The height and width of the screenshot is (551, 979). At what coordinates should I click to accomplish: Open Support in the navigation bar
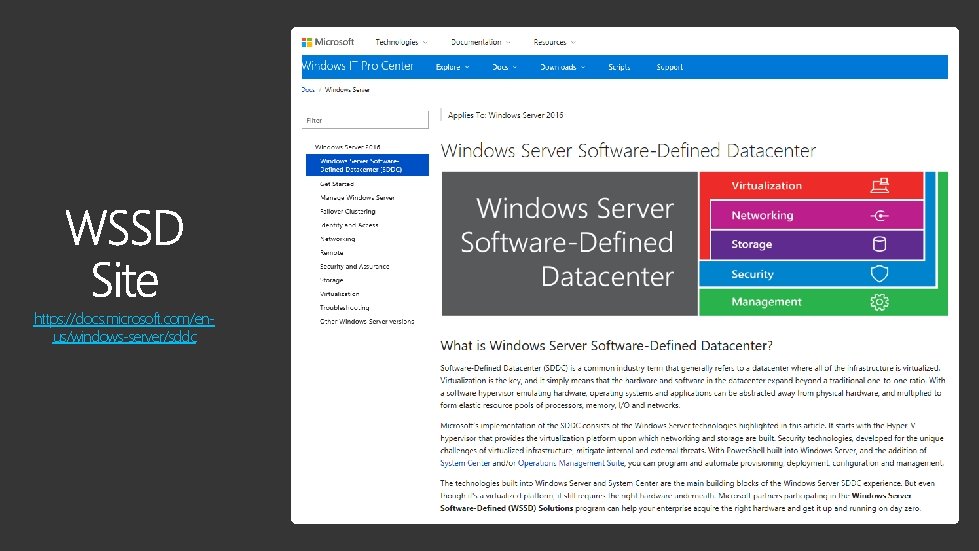coord(669,67)
